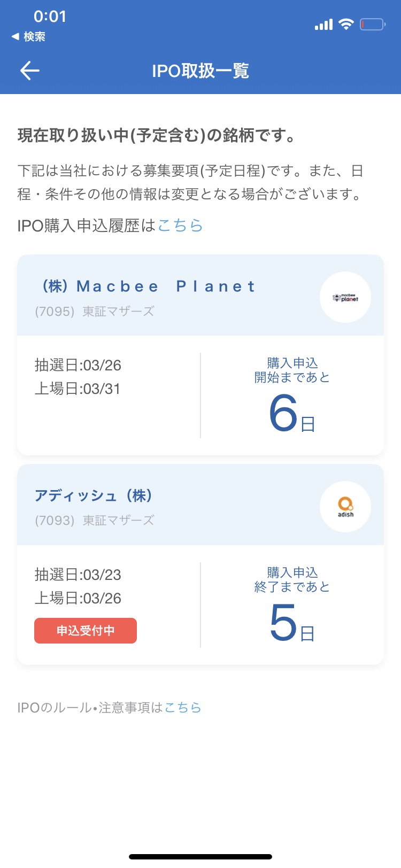This screenshot has height=868, width=401.
Task: Tap the cellular signal bars icon
Action: click(323, 24)
